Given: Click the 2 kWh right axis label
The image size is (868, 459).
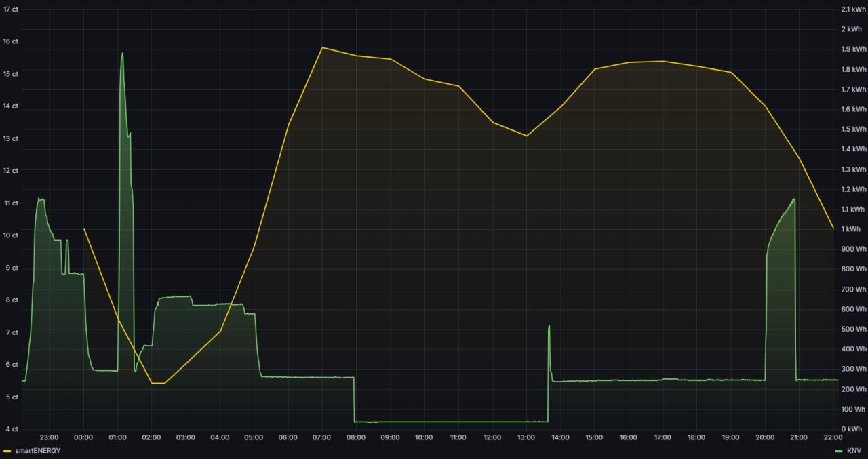Looking at the screenshot, I should click(x=851, y=29).
